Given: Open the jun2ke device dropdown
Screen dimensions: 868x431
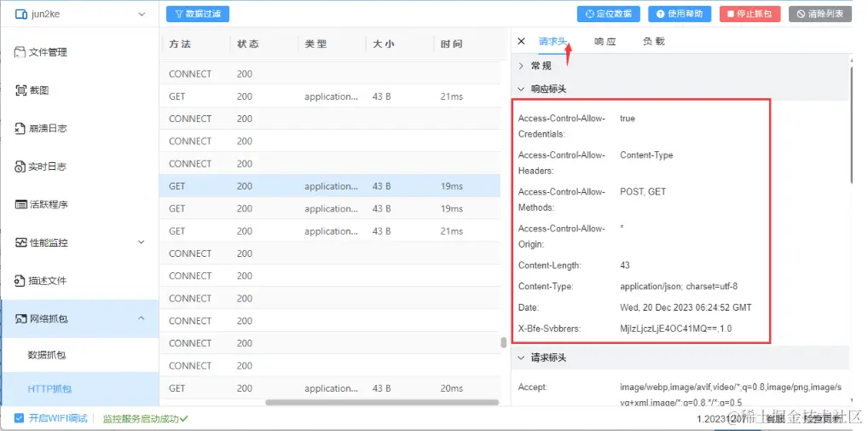Looking at the screenshot, I should pyautogui.click(x=79, y=15).
